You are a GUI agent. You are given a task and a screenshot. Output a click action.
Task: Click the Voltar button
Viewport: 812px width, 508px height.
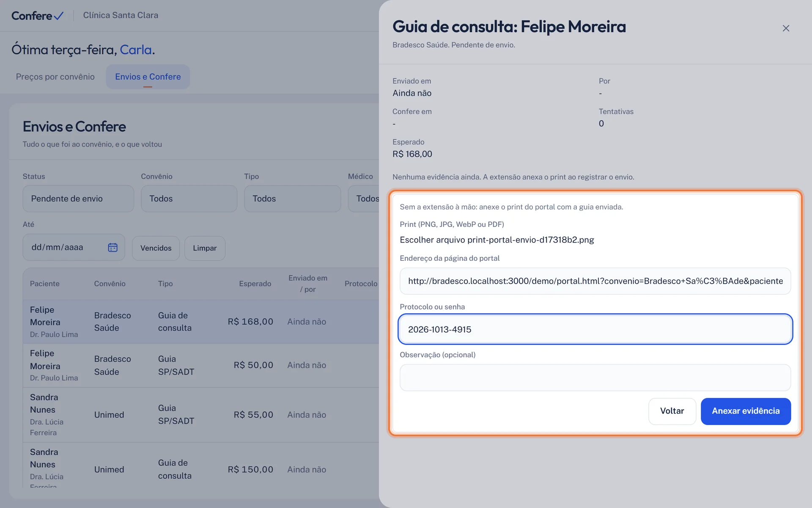tap(672, 411)
